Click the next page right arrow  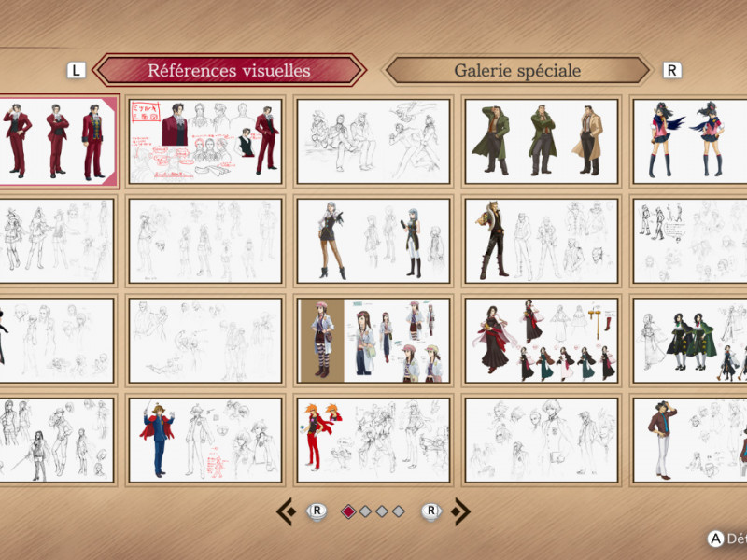(461, 511)
